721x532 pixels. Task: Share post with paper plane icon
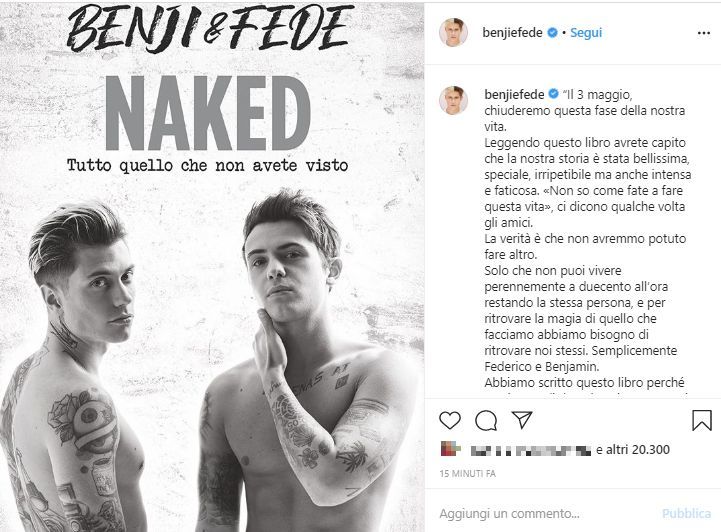(522, 420)
